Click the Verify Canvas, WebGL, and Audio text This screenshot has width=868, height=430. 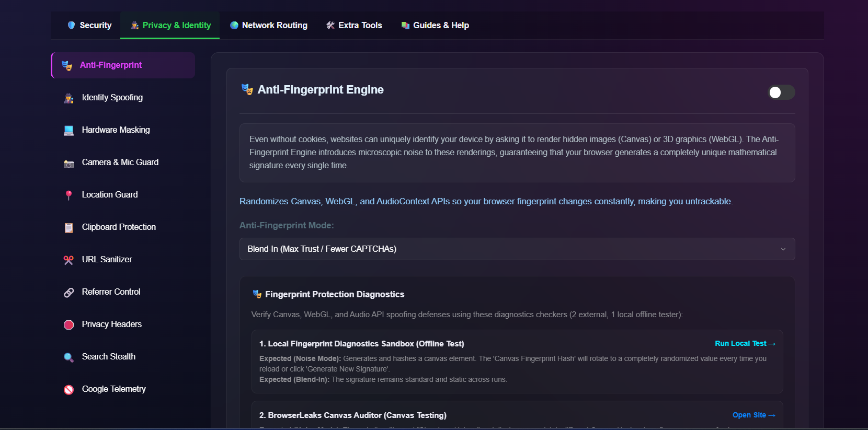467,315
